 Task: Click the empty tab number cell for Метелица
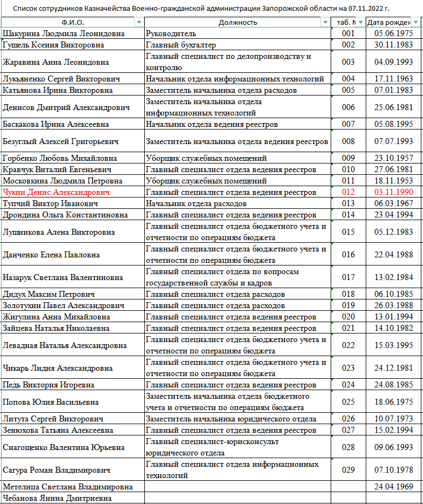pyautogui.click(x=348, y=487)
